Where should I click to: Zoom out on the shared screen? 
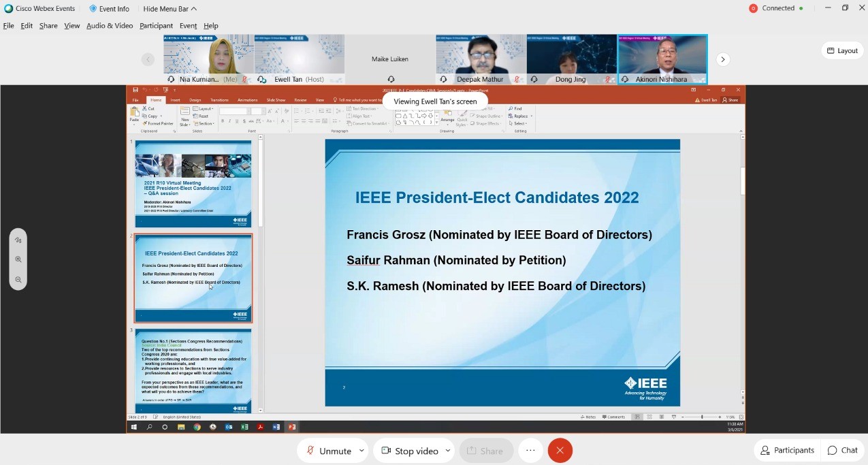click(x=18, y=280)
